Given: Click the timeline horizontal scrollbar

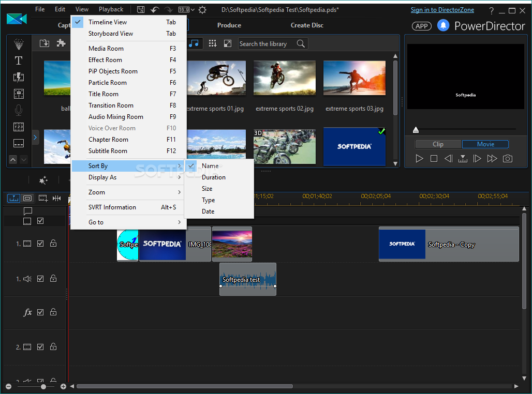Looking at the screenshot, I should point(185,386).
